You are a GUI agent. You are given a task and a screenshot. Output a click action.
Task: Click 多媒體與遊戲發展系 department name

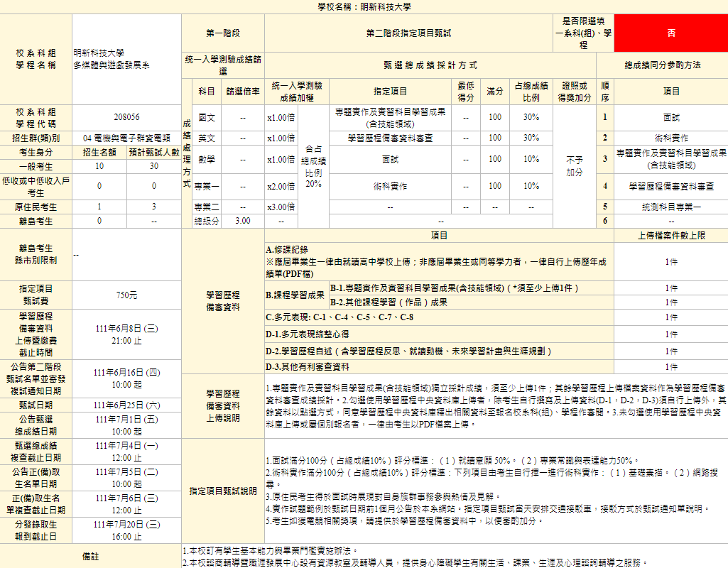click(112, 65)
